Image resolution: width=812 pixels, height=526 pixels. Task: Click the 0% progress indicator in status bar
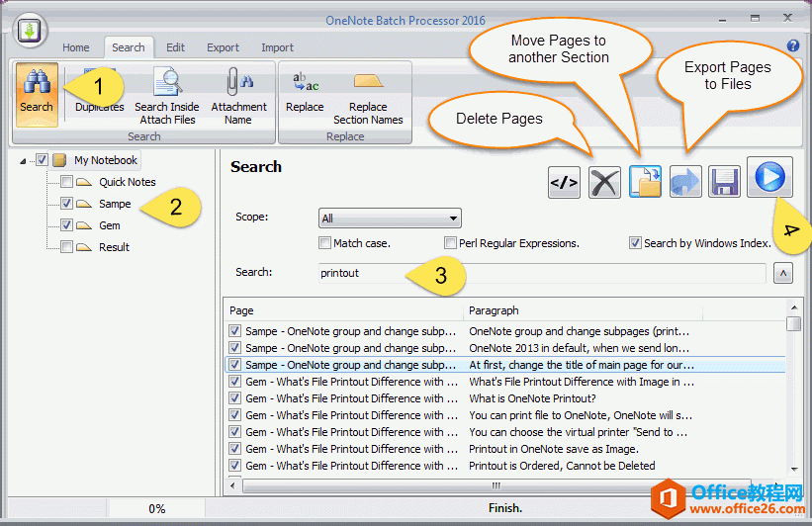(156, 509)
